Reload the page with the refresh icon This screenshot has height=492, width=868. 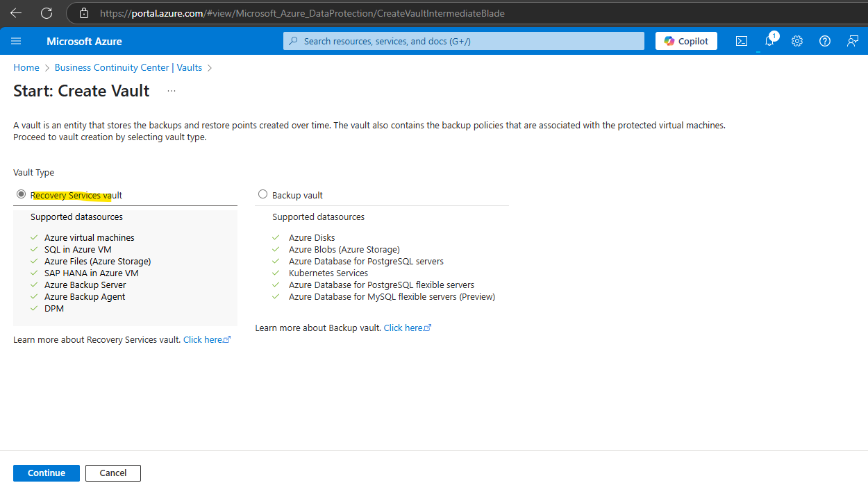[47, 13]
